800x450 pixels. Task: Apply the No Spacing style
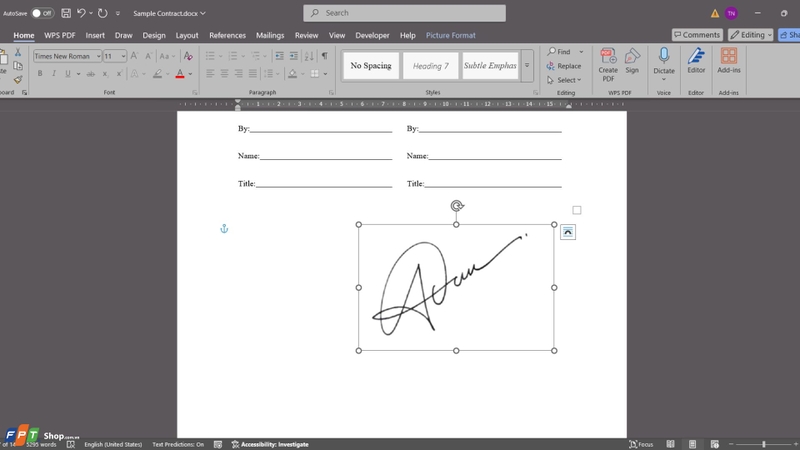pyautogui.click(x=371, y=65)
